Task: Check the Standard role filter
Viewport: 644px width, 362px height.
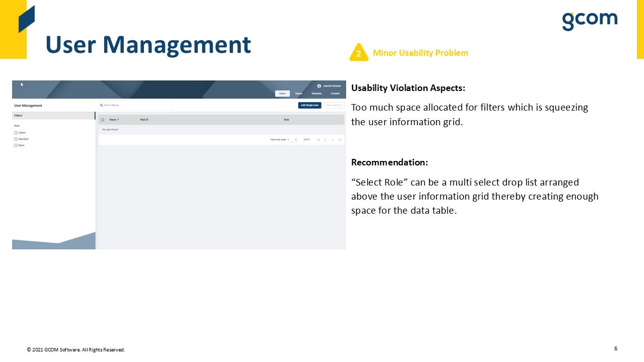Action: click(16, 139)
